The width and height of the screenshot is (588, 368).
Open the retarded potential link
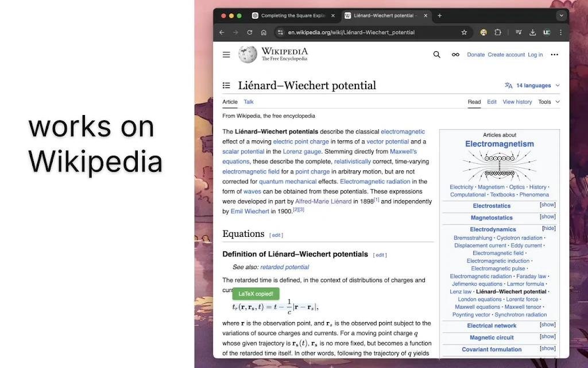(285, 267)
